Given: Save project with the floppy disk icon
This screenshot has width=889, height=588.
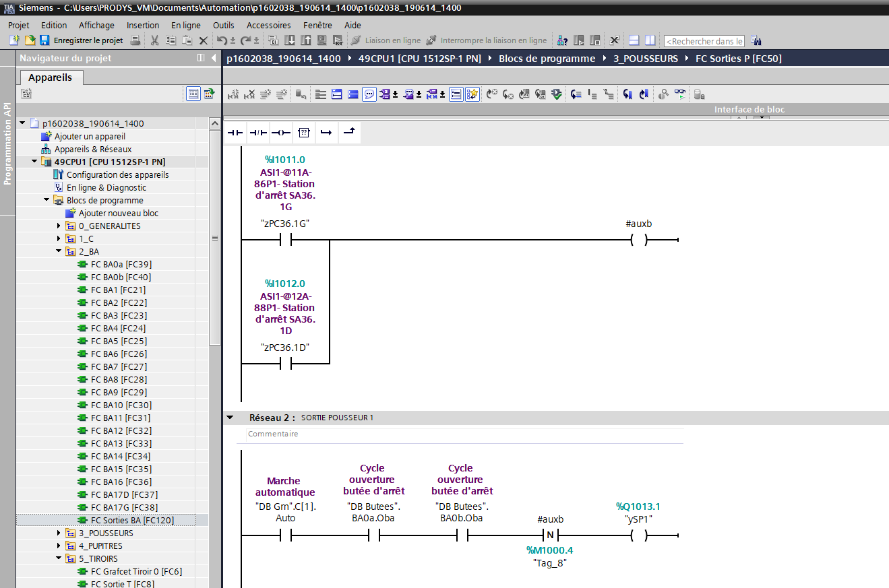Looking at the screenshot, I should coord(44,40).
